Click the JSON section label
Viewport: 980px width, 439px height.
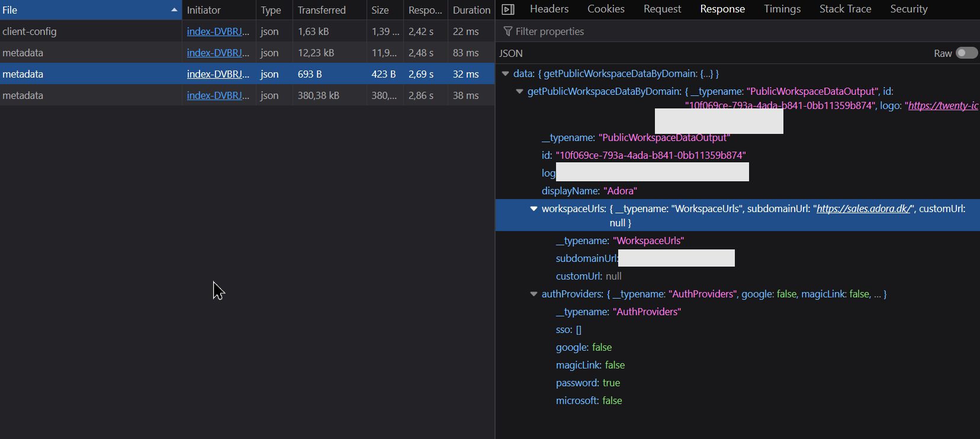click(x=510, y=53)
